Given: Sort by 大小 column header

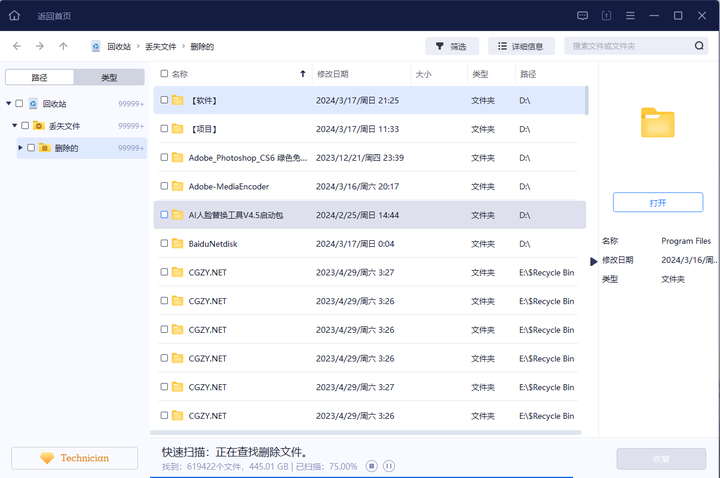Looking at the screenshot, I should (423, 74).
